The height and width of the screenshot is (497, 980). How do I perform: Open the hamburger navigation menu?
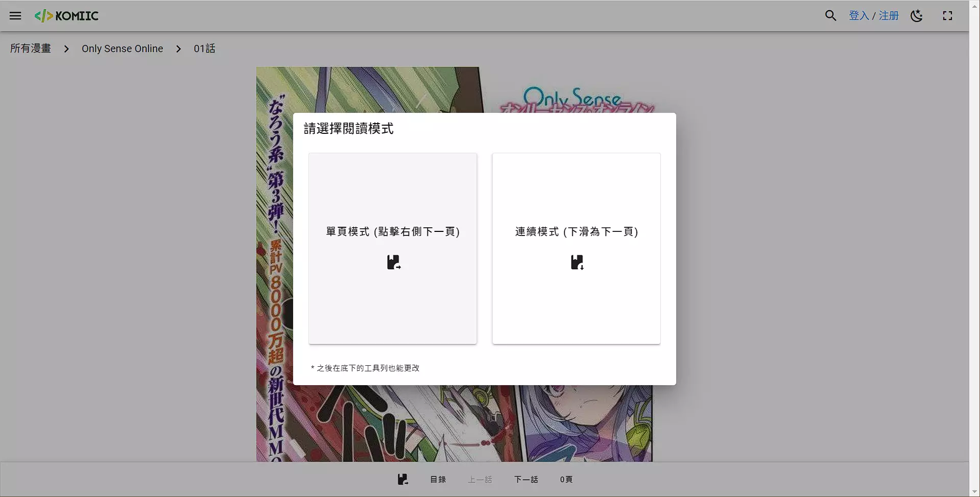point(15,16)
